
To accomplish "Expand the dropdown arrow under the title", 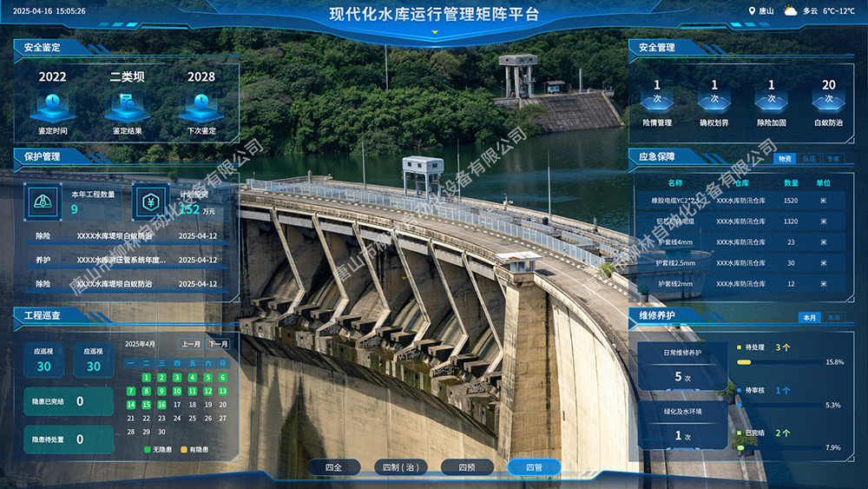I will pos(434,32).
